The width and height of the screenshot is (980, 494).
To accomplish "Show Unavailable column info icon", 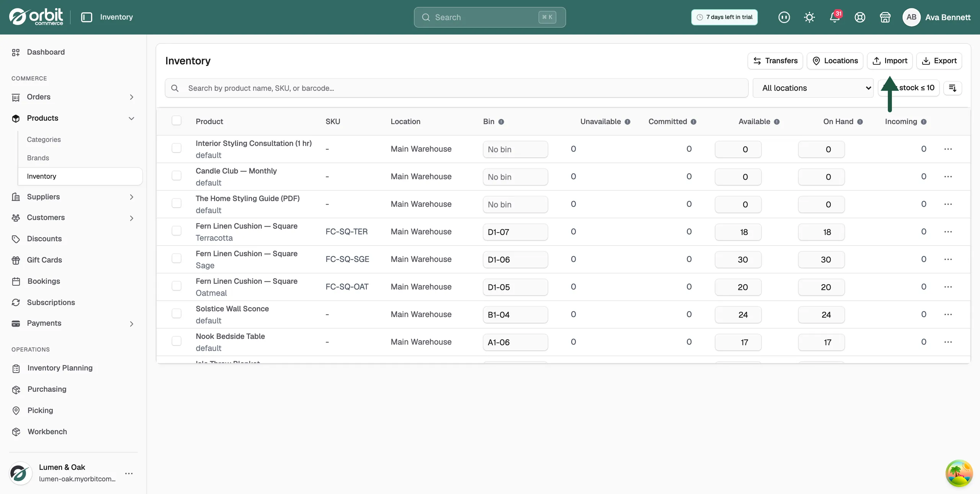I will pos(627,122).
